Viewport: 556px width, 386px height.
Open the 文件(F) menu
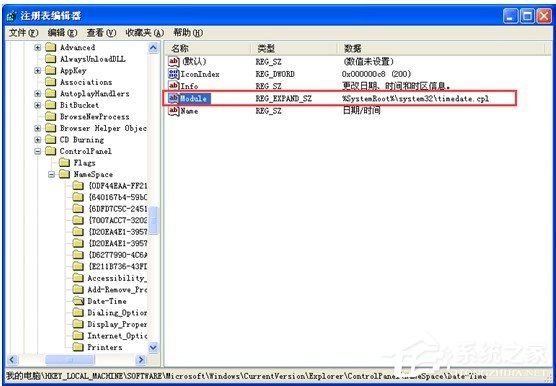tap(23, 33)
